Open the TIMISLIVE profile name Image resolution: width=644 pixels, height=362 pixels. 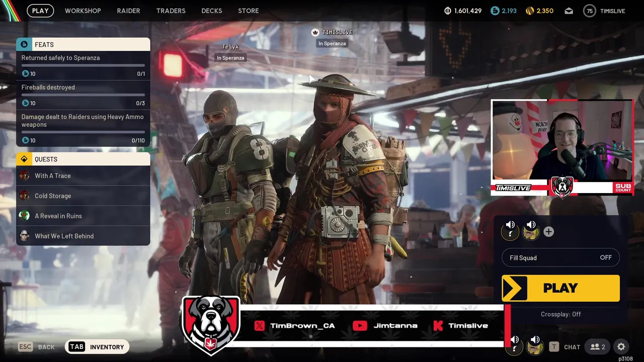coord(613,11)
